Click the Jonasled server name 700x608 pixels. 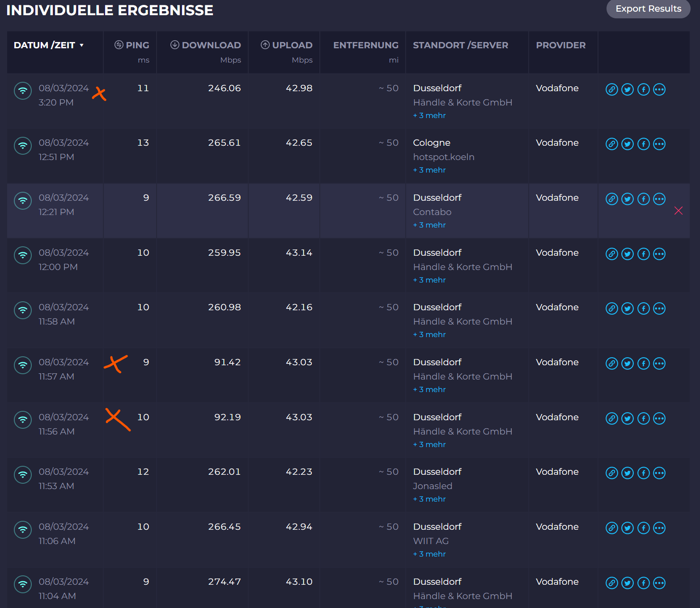pos(433,486)
